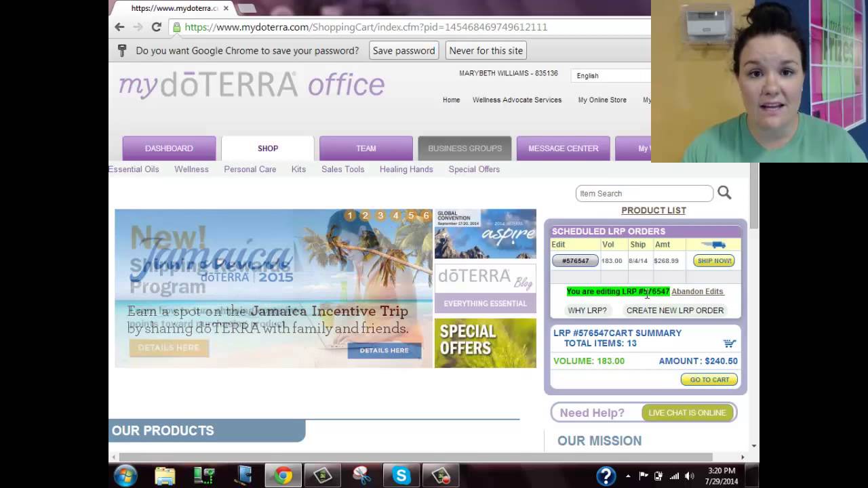Switch to the DASHBOARD tab
Viewport: 868px width, 488px height.
click(169, 148)
